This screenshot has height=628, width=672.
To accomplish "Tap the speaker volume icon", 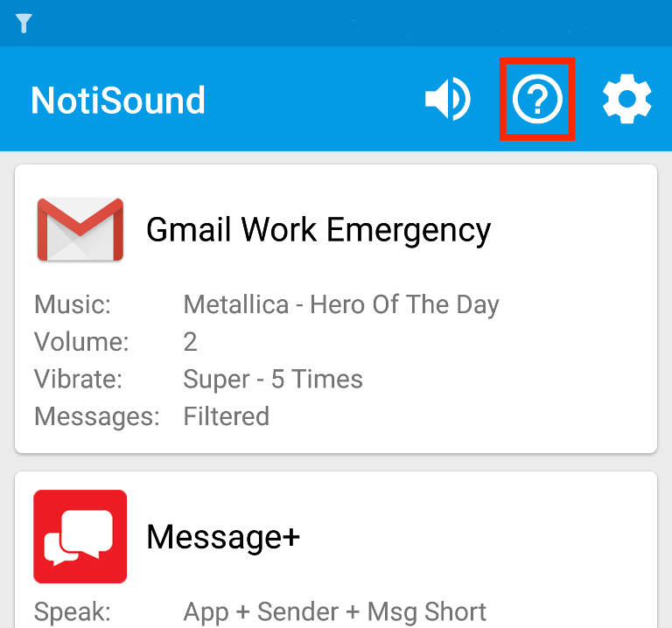I will tap(447, 100).
